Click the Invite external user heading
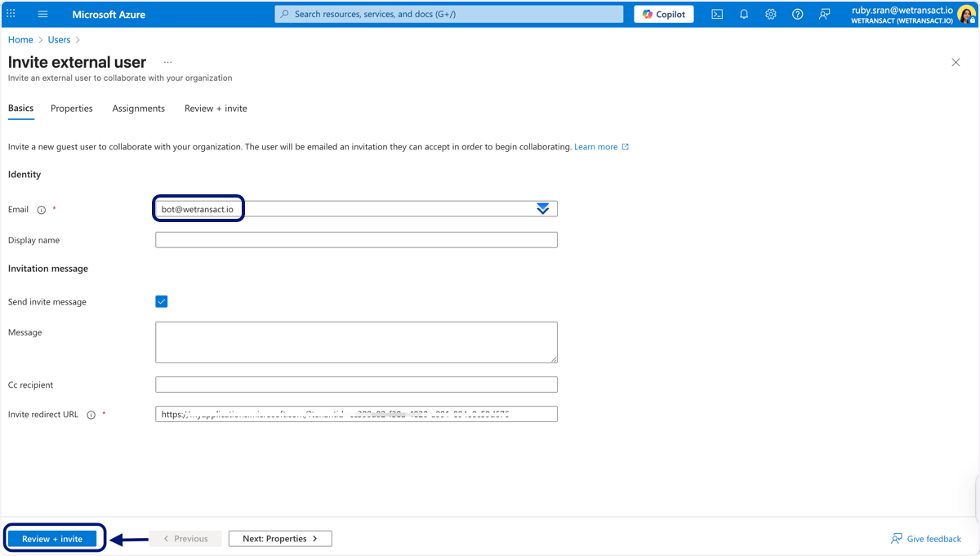The image size is (980, 556). pos(78,62)
